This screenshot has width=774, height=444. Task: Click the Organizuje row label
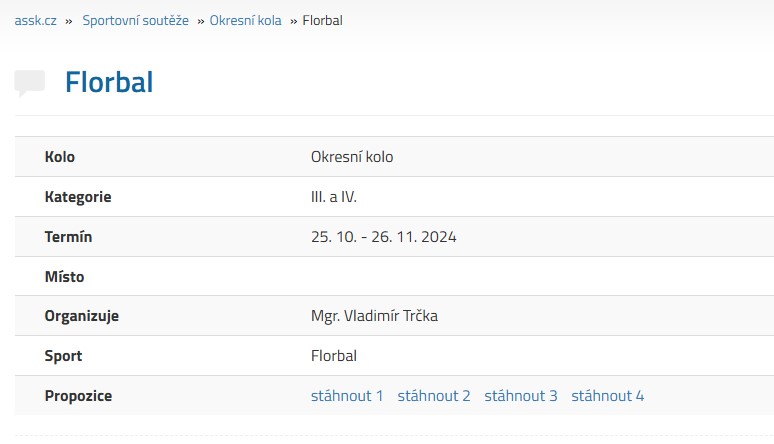[81, 316]
